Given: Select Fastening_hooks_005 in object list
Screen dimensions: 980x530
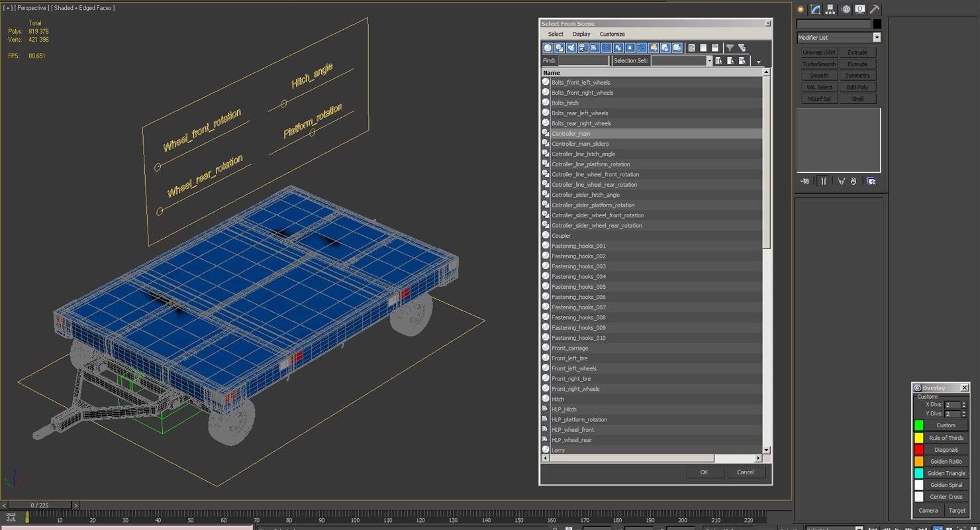Looking at the screenshot, I should click(652, 287).
